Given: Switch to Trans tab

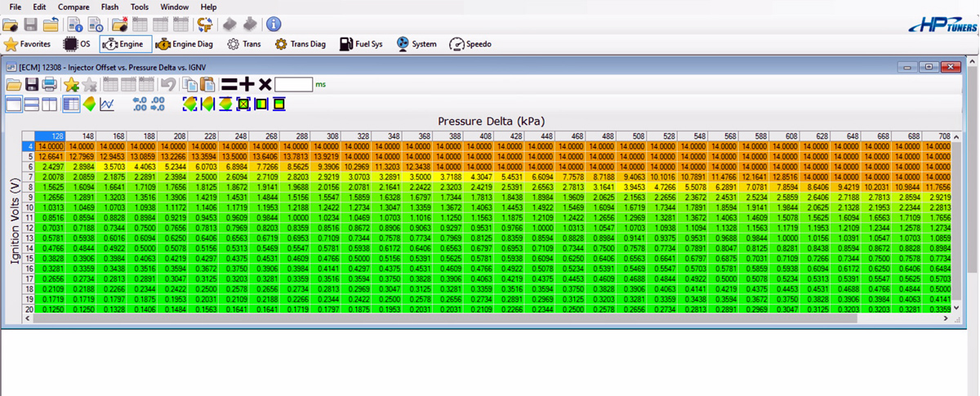Looking at the screenshot, I should [x=244, y=44].
